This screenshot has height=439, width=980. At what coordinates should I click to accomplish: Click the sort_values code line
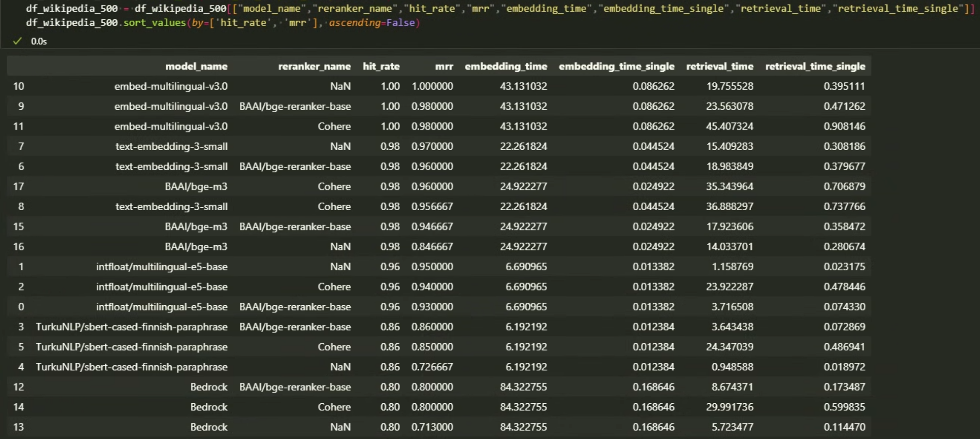coord(223,23)
